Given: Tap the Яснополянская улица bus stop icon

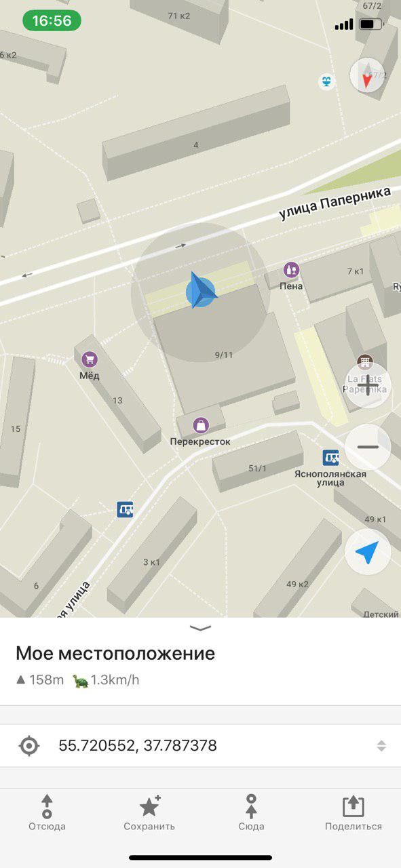Looking at the screenshot, I should [330, 458].
